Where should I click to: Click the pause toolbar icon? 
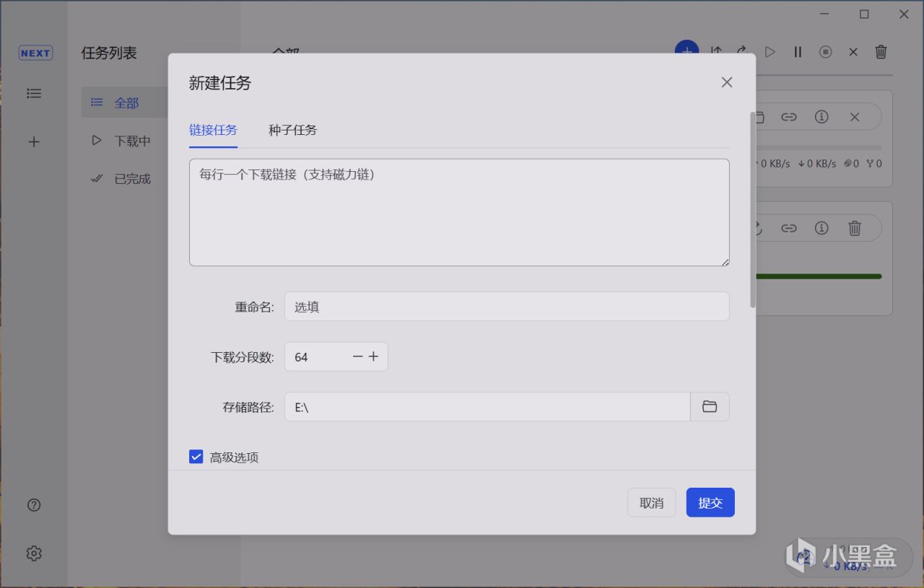tap(798, 52)
